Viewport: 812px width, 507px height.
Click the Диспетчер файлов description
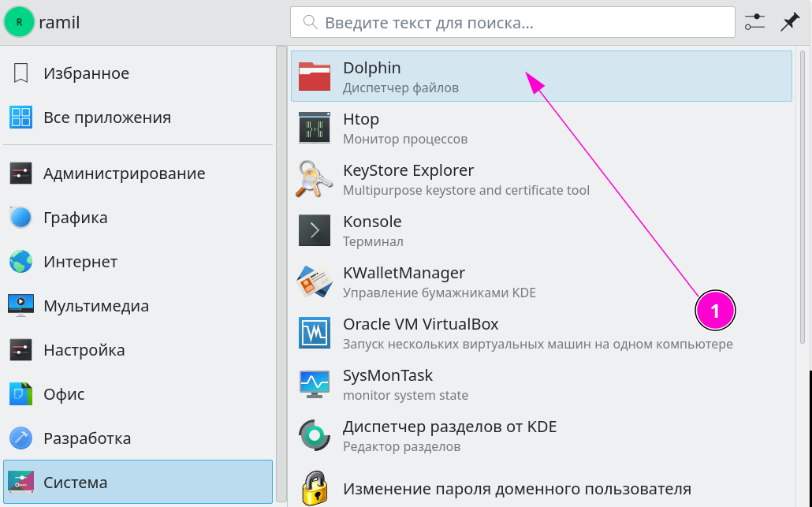tap(400, 88)
